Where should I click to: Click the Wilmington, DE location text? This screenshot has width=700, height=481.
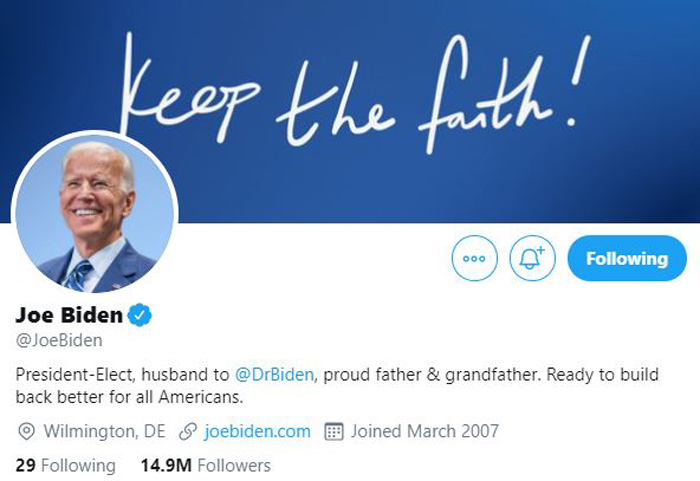tap(105, 432)
